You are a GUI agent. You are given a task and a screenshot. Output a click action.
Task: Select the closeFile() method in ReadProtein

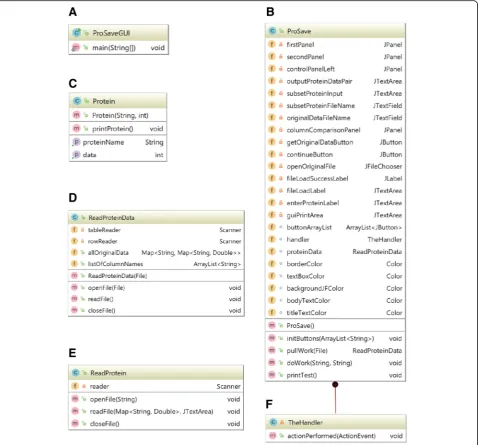coord(104,424)
